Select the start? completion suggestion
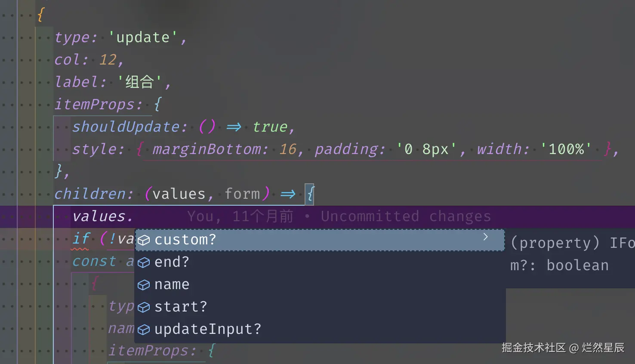This screenshot has width=635, height=364. point(320,307)
